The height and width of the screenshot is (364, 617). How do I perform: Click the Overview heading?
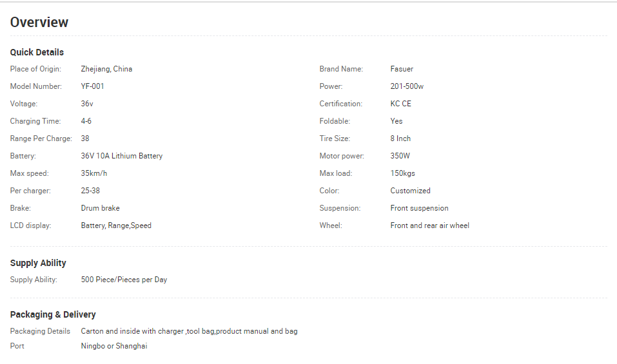coord(39,23)
